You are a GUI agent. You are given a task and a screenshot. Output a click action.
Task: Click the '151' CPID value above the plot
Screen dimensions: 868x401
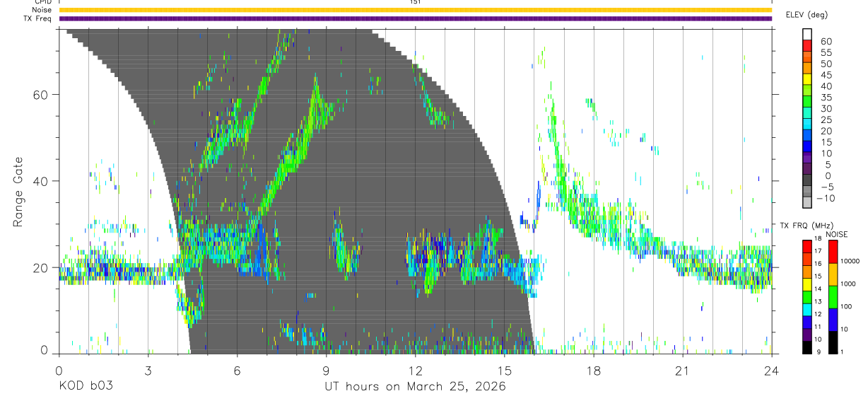[415, 2]
